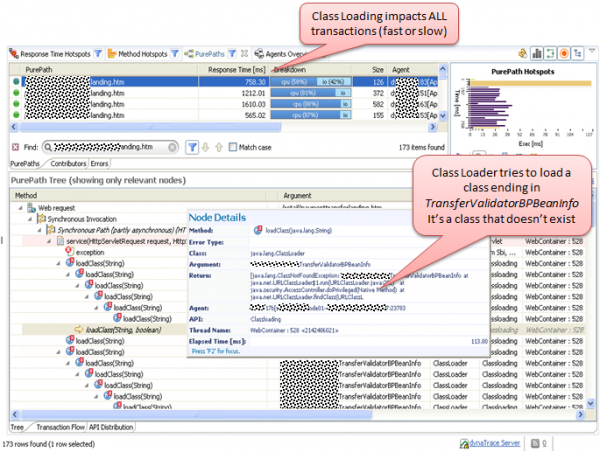Enable the Match case checkbox

tap(233, 147)
